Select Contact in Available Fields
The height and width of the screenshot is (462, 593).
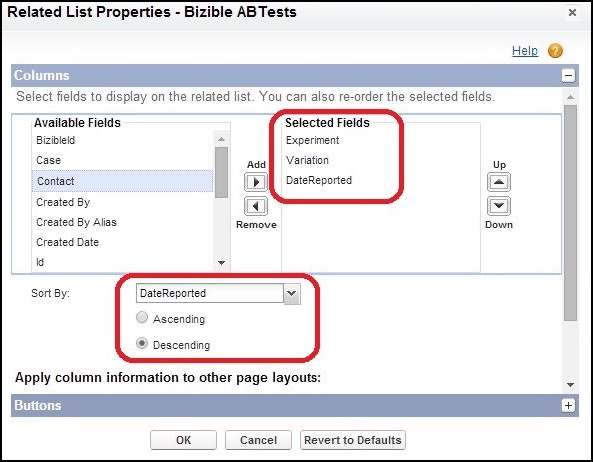point(123,181)
